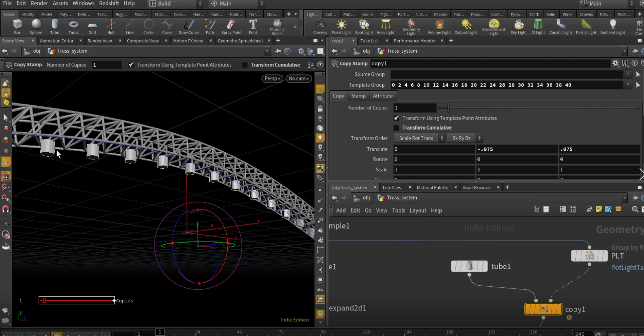Screen dimensions: 644x336
Task: Open the Main radial menu dropdown beside Build
Action: tap(236, 4)
